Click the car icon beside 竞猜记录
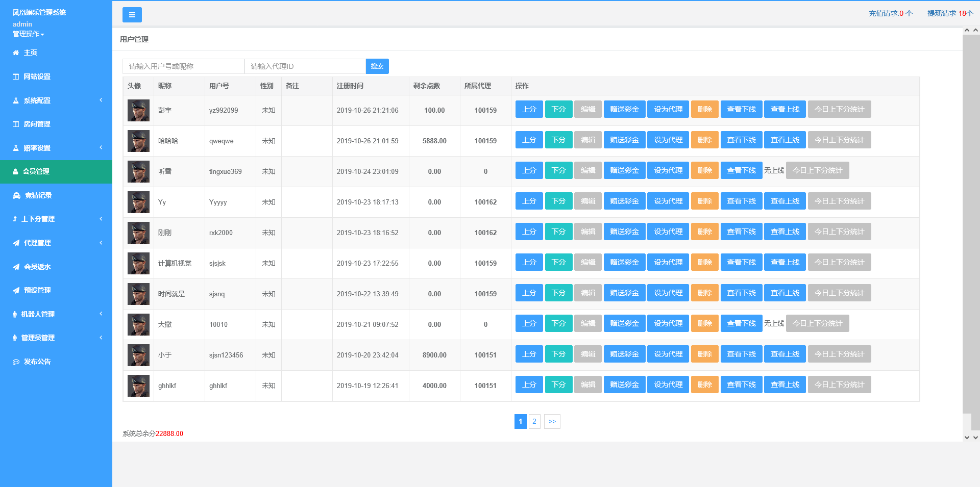980x487 pixels. pyautogui.click(x=16, y=196)
